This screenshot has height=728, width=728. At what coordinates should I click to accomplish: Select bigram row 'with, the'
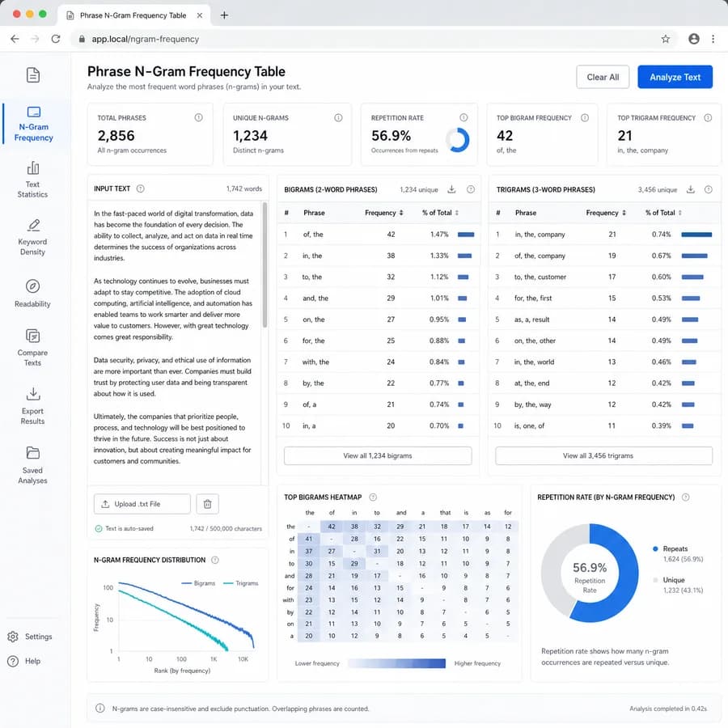click(378, 362)
